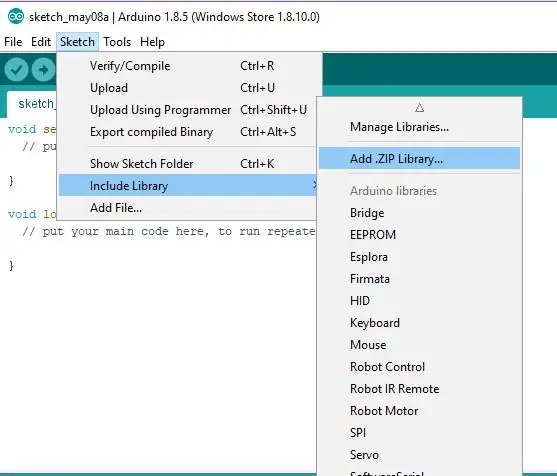
Task: Choose Export compiled Binary
Action: [x=188, y=132]
